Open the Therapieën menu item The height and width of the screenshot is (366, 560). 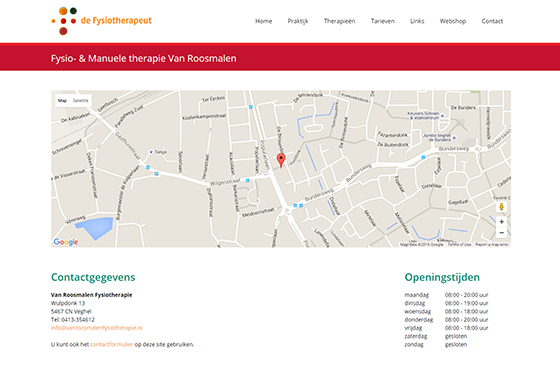point(339,21)
